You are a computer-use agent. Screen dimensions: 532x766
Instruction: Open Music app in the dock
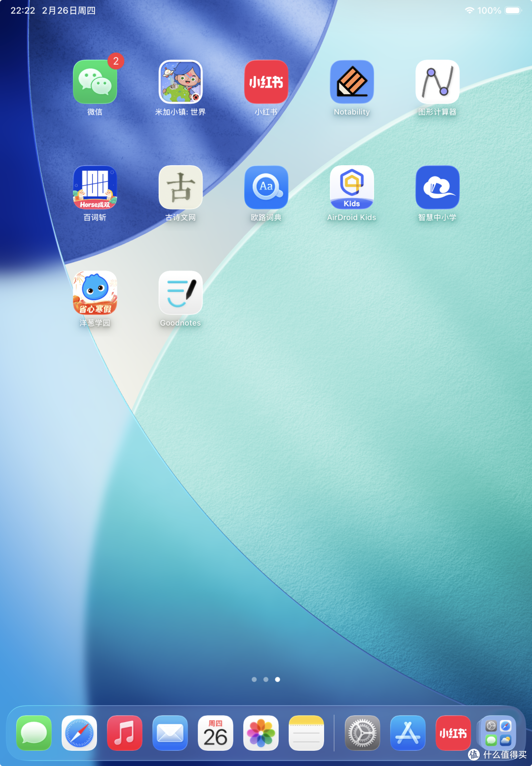point(125,733)
